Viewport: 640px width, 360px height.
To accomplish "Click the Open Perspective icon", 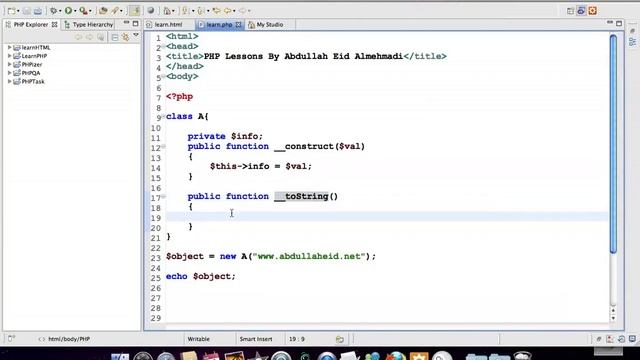I will pos(570,11).
